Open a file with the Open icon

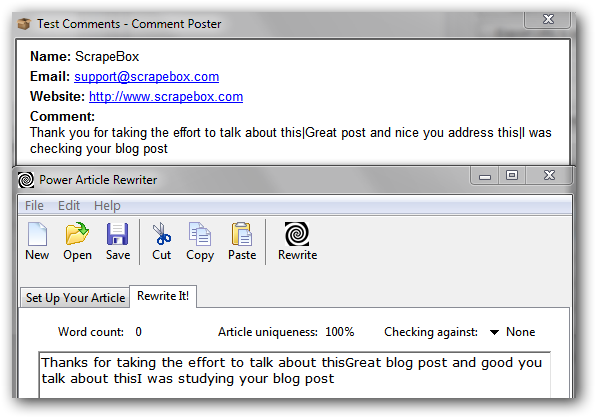click(x=77, y=234)
